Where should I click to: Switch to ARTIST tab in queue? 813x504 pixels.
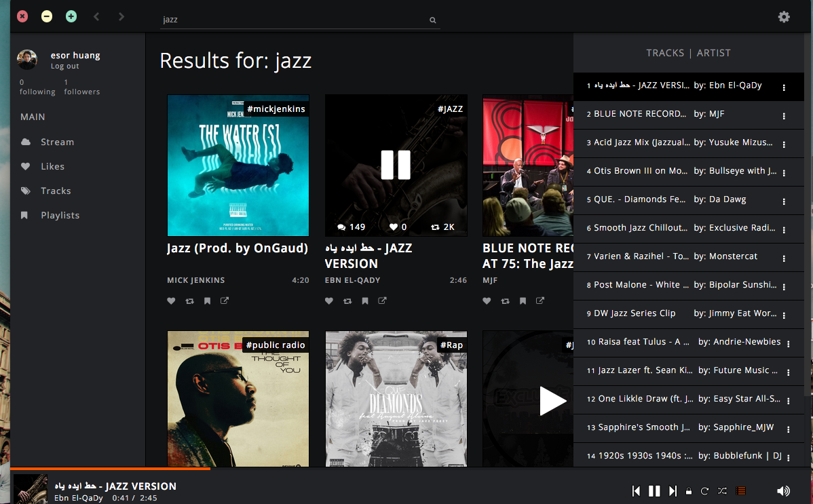[713, 53]
